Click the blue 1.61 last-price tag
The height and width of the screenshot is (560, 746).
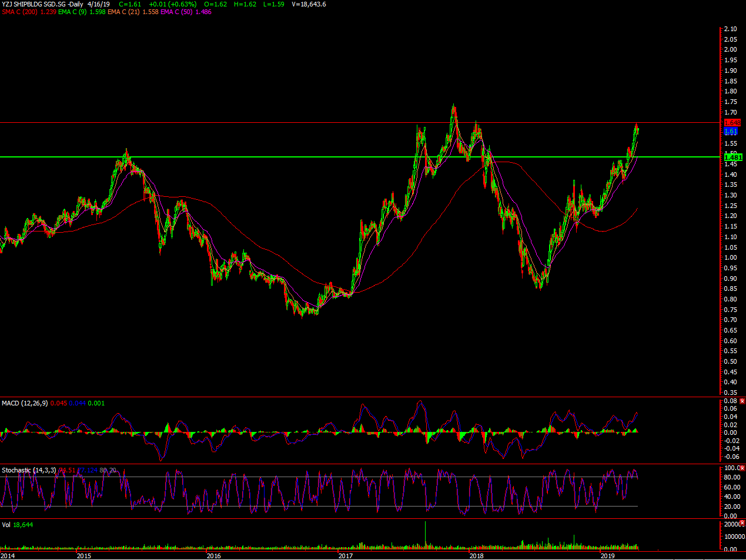[x=731, y=132]
